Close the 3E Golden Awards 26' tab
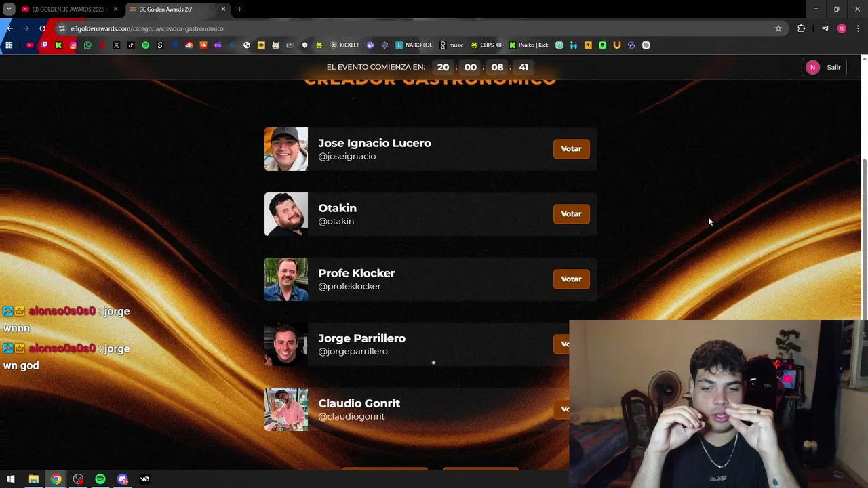868x488 pixels. [223, 9]
